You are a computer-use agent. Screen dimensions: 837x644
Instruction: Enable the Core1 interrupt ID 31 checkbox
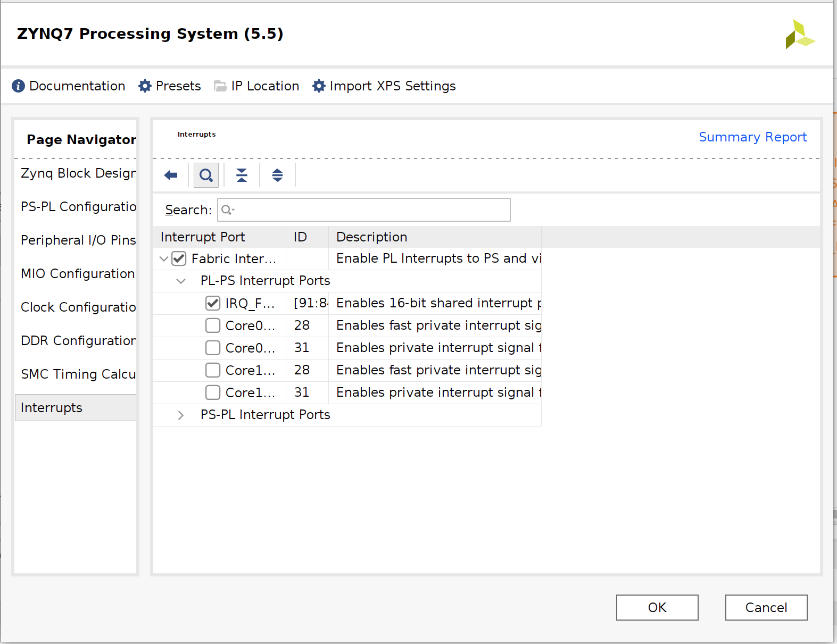click(x=213, y=392)
